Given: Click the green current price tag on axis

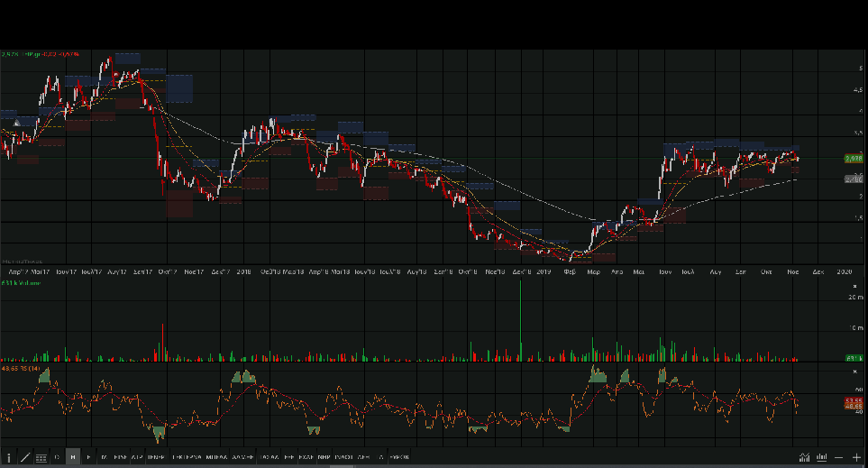Looking at the screenshot, I should 854,159.
